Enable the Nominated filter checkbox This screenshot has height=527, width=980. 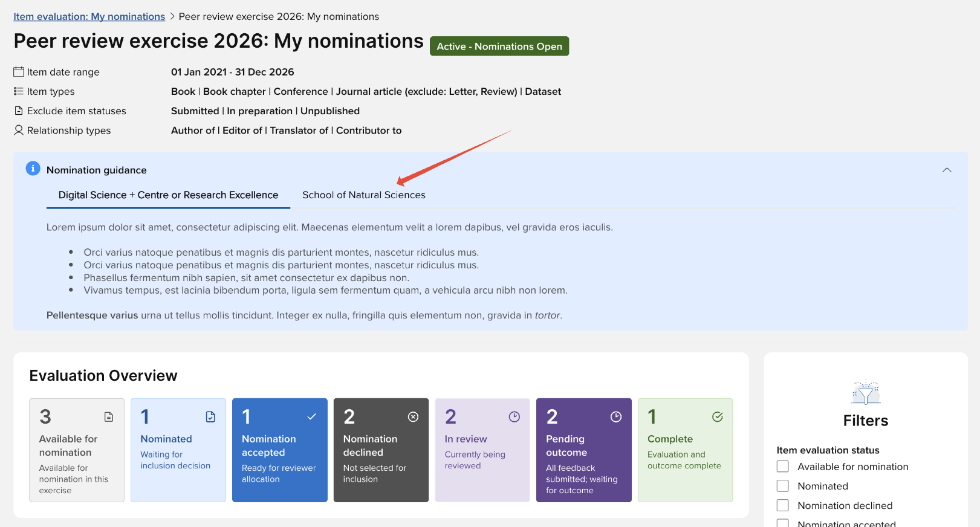[783, 486]
